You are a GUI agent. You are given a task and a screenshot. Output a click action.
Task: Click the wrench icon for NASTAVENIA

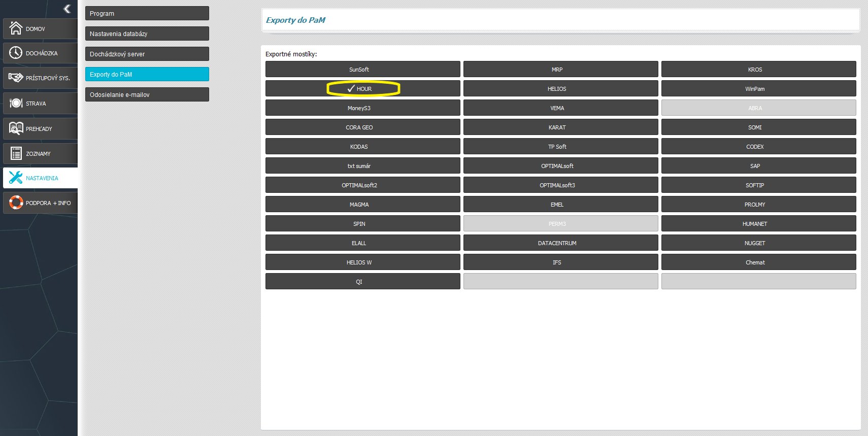(16, 178)
